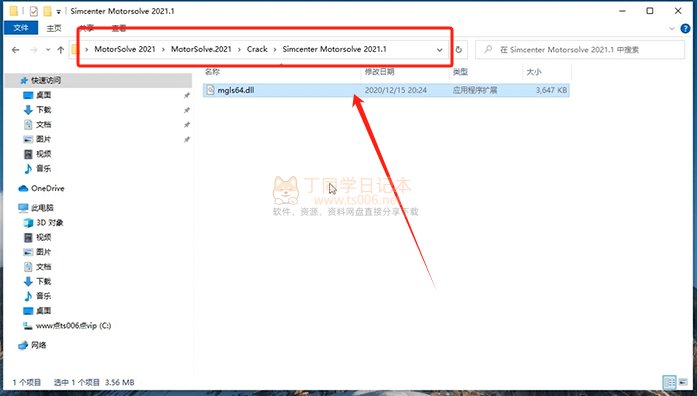The width and height of the screenshot is (697, 396).
Task: Click the mgls64.dll file icon
Action: point(210,90)
